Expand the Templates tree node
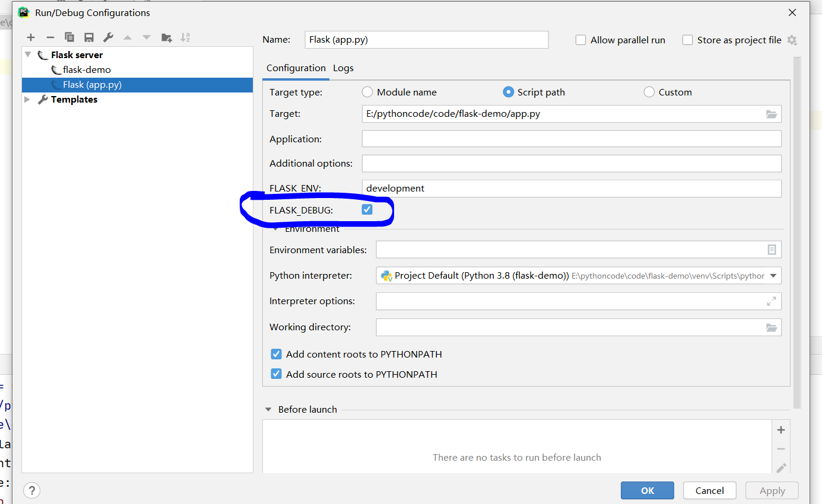The image size is (822, 504). click(27, 100)
